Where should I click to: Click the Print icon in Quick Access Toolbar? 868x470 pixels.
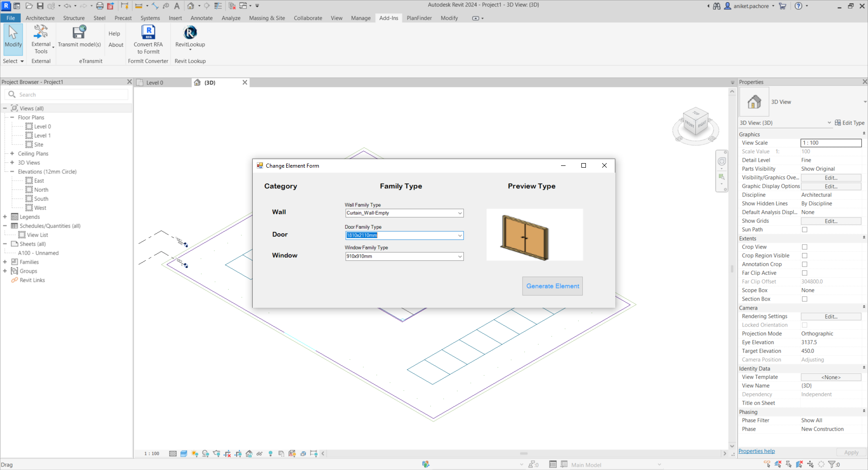pyautogui.click(x=100, y=6)
